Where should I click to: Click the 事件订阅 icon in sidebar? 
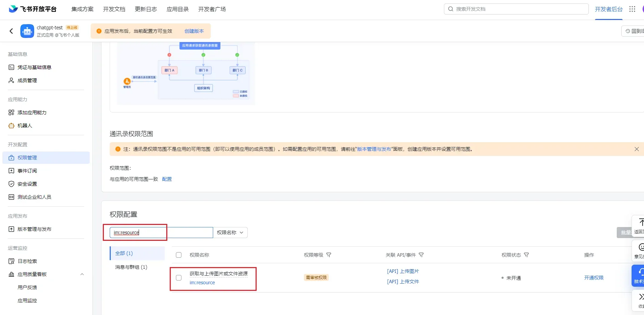(11, 171)
